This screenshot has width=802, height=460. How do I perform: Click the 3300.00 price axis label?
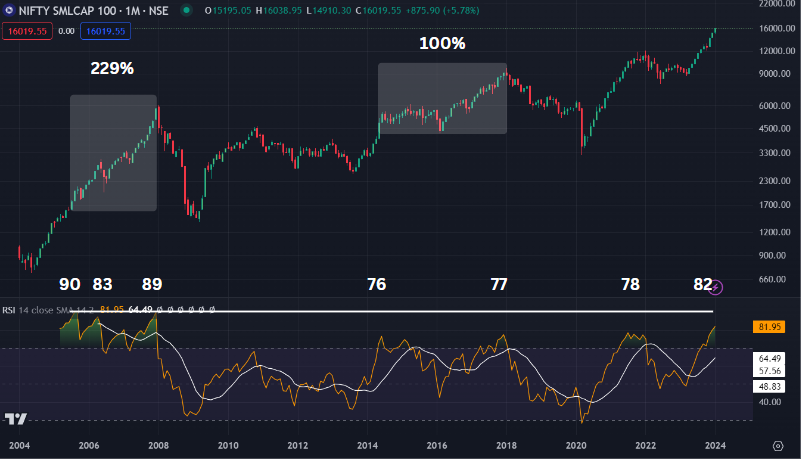(x=775, y=152)
